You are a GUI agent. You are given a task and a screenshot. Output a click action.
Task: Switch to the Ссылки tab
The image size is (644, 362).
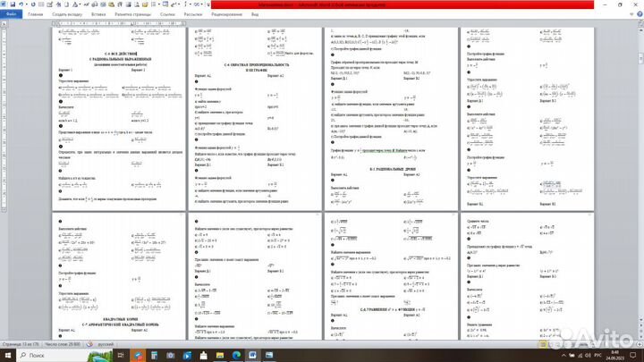[167, 14]
